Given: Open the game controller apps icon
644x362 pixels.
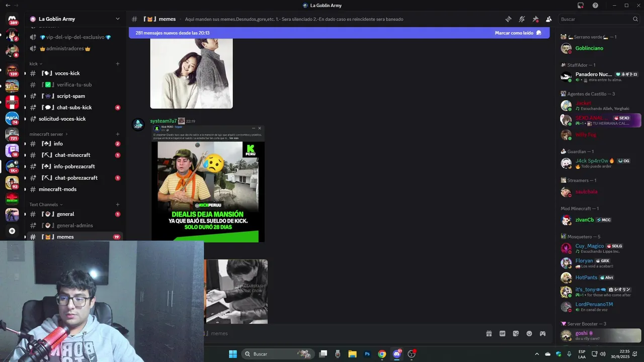Looking at the screenshot, I should click(x=543, y=333).
